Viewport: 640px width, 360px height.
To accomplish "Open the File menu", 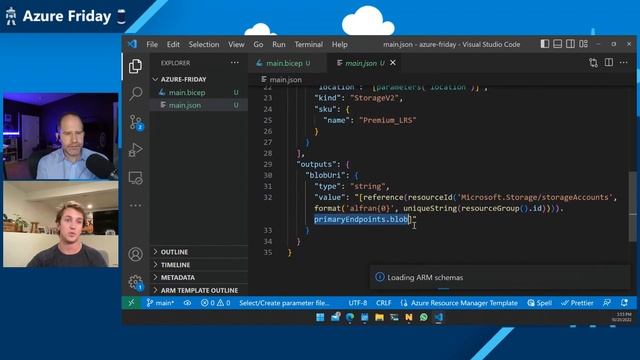I will click(x=152, y=44).
